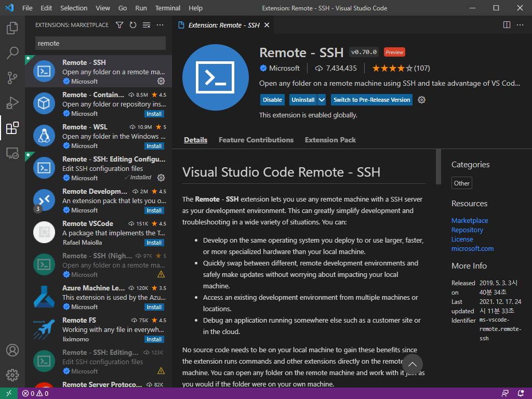Open the Repository resource link
This screenshot has width=532, height=399.
pyautogui.click(x=467, y=230)
